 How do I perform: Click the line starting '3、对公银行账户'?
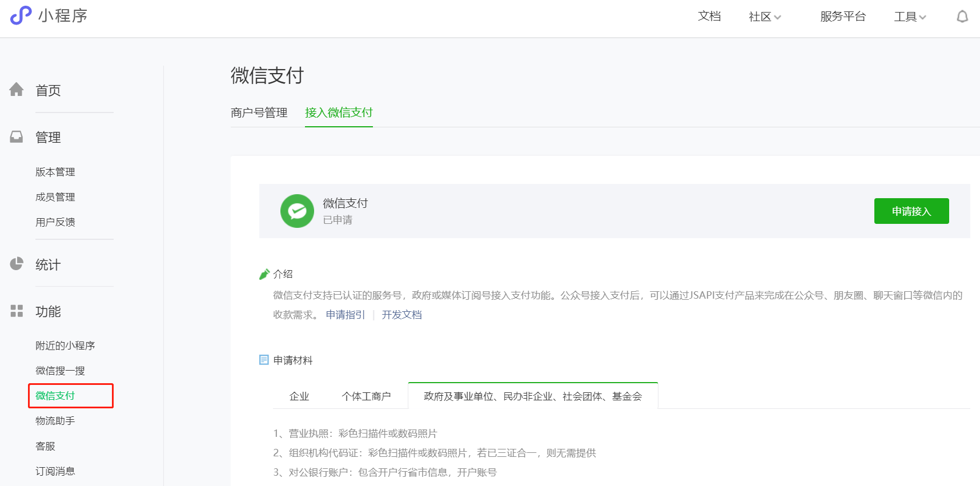tap(385, 472)
